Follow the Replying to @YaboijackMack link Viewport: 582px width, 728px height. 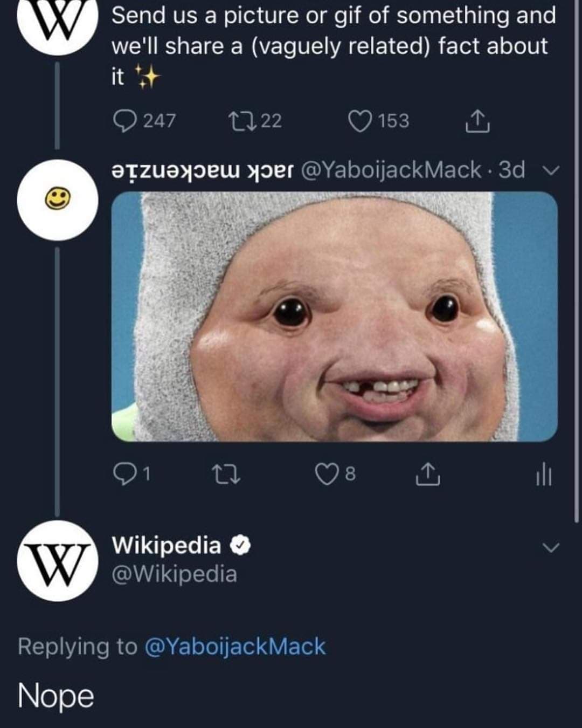point(235,646)
